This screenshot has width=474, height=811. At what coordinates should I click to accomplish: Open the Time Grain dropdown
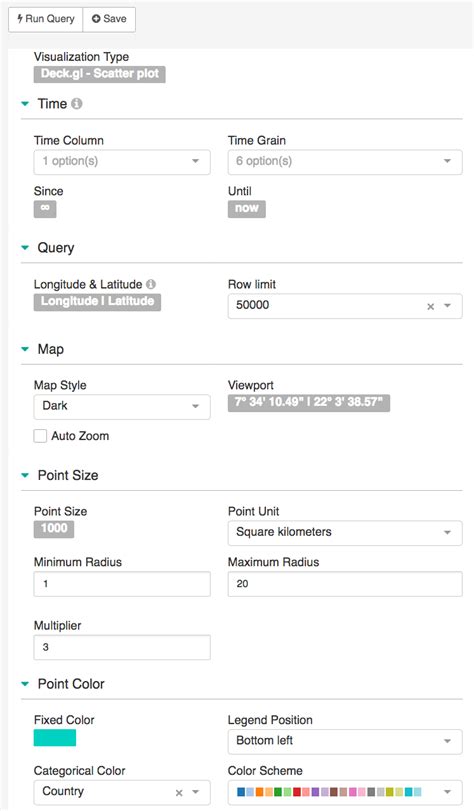345,161
